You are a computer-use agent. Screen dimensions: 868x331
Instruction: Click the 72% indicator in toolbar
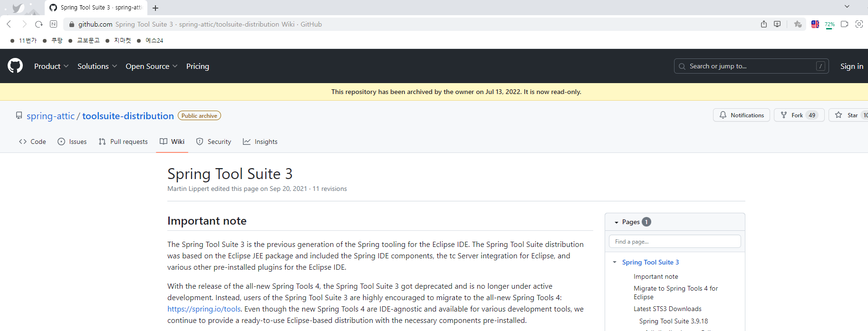point(830,25)
